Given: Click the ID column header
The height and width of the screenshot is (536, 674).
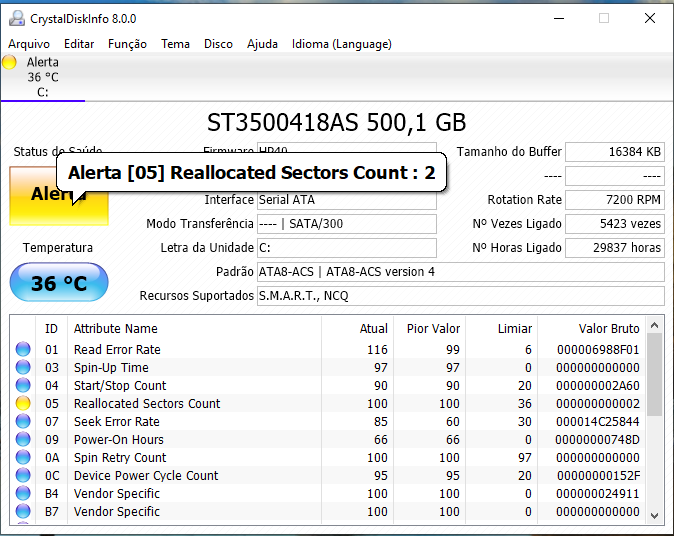Looking at the screenshot, I should point(51,329).
